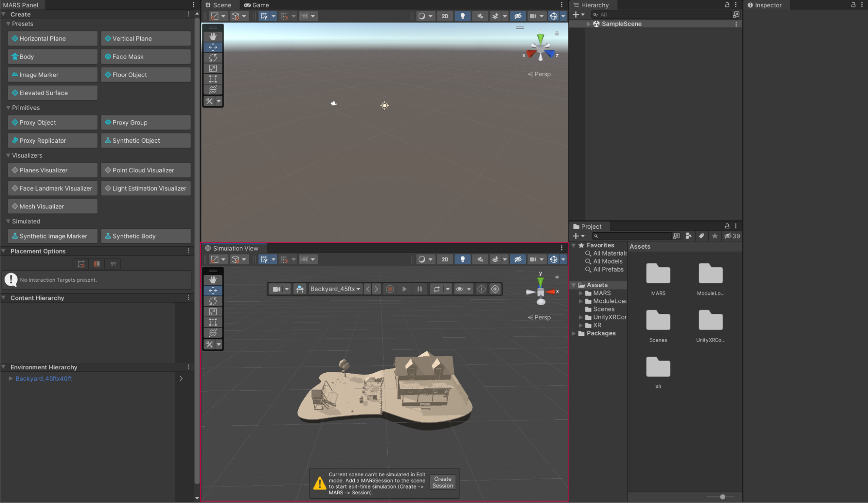Click the Horizontal Plane preset button
This screenshot has height=503, width=868.
tap(53, 39)
